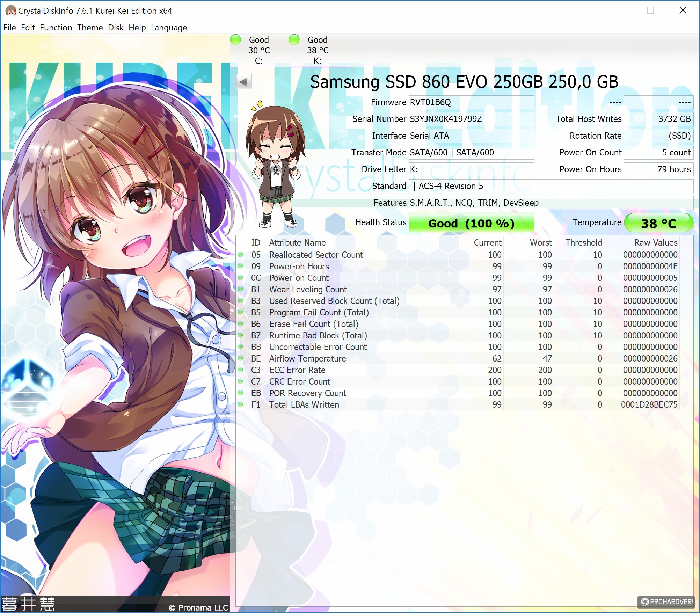Select the Airflow Temperature attribute name
700x613 pixels.
(x=307, y=358)
